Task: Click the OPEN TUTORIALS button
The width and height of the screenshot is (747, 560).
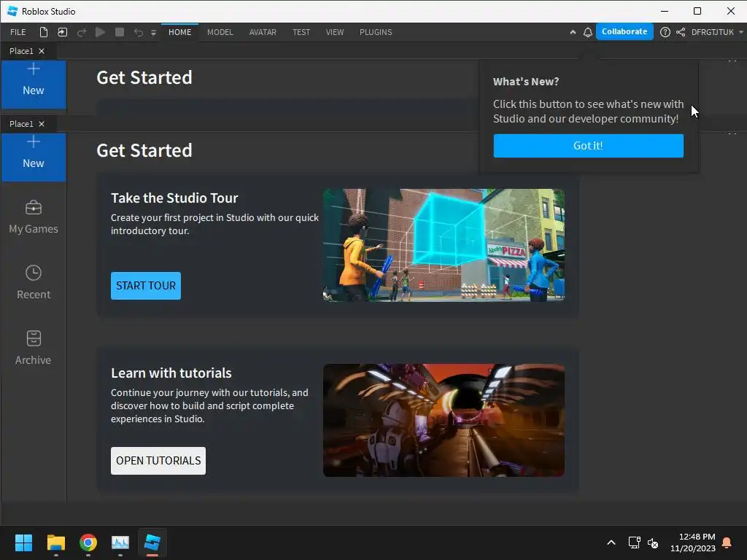Action: (x=158, y=461)
